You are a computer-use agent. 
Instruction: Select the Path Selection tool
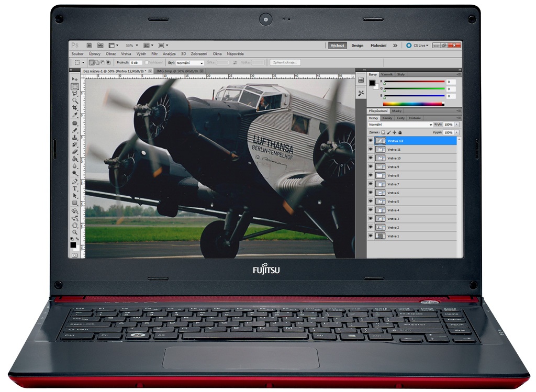click(x=74, y=196)
